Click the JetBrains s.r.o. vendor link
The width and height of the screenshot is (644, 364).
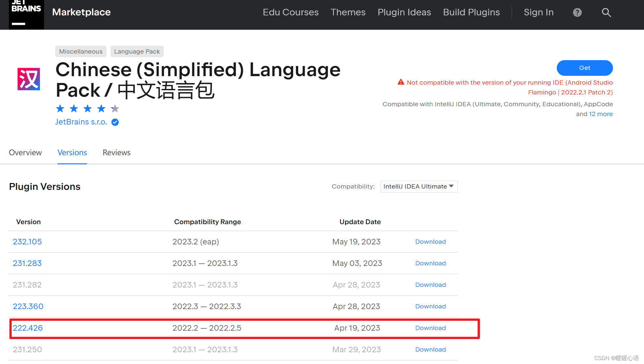pos(81,122)
